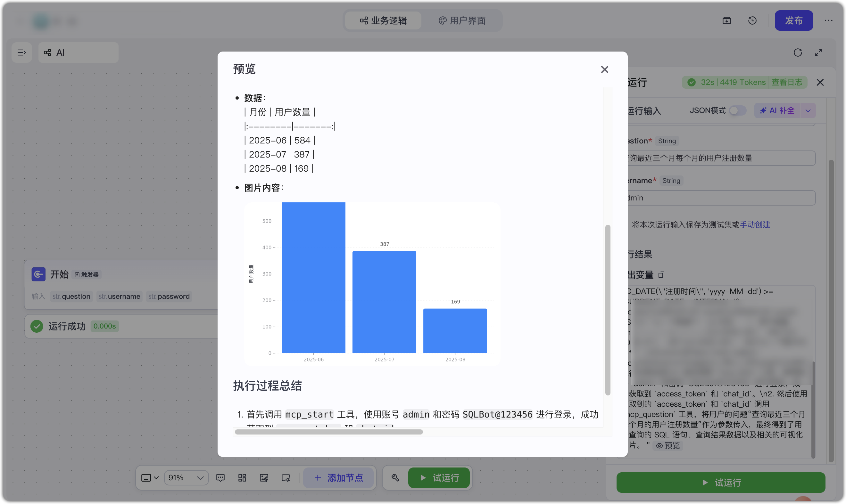This screenshot has width=846, height=504.
Task: Switch to the 用户界面 tab
Action: pyautogui.click(x=461, y=20)
